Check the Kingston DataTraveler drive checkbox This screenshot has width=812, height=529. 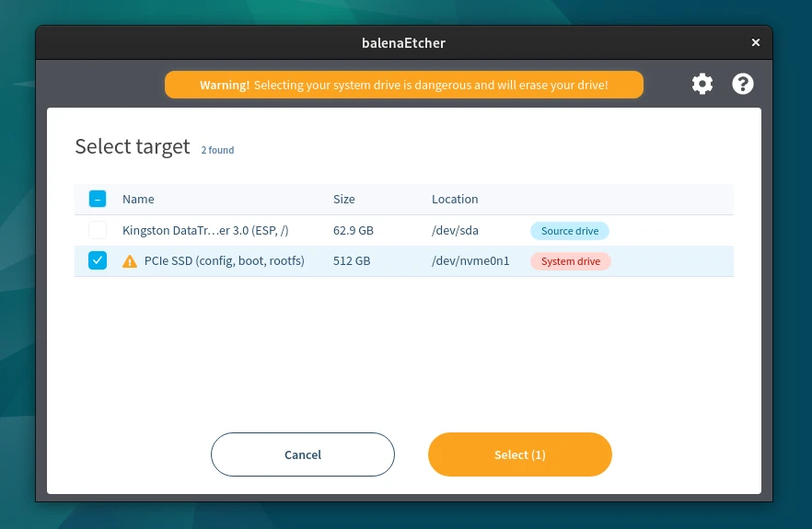[x=98, y=230]
